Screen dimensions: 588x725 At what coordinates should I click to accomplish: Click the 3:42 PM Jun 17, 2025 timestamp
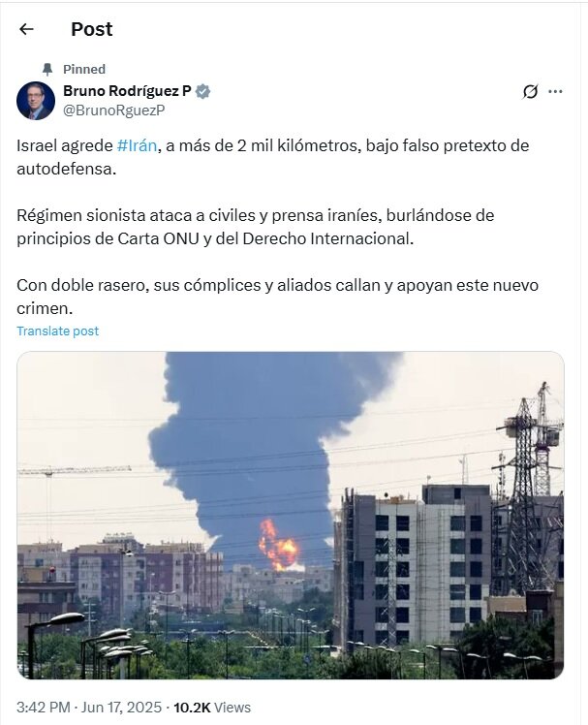(89, 707)
